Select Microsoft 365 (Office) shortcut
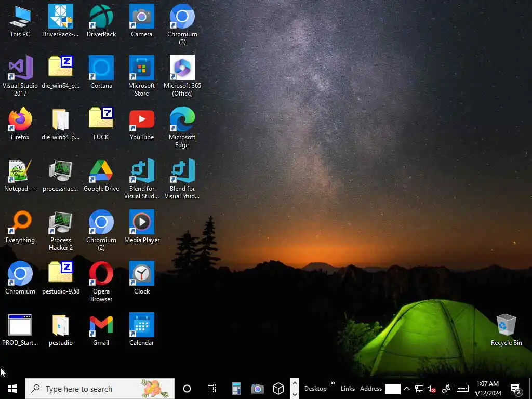The width and height of the screenshot is (532, 399). click(182, 76)
